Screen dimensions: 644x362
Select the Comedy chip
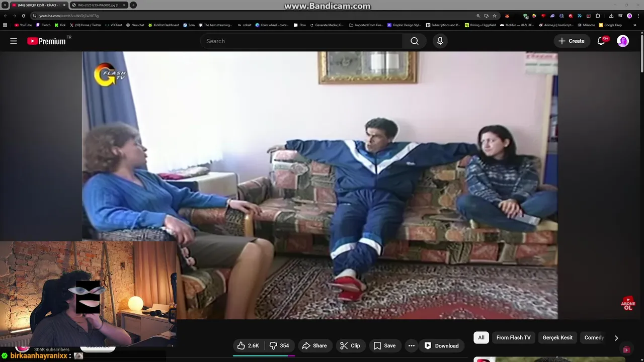point(594,338)
